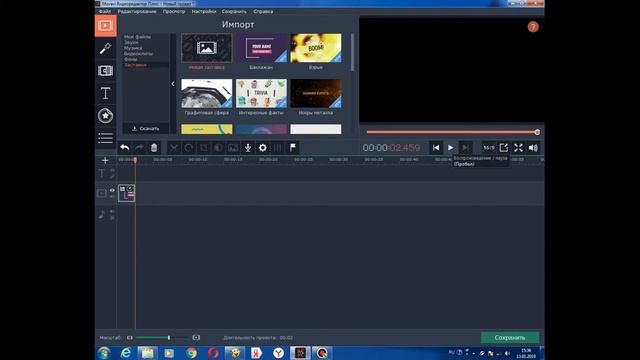Select Музыка category

pyautogui.click(x=133, y=48)
